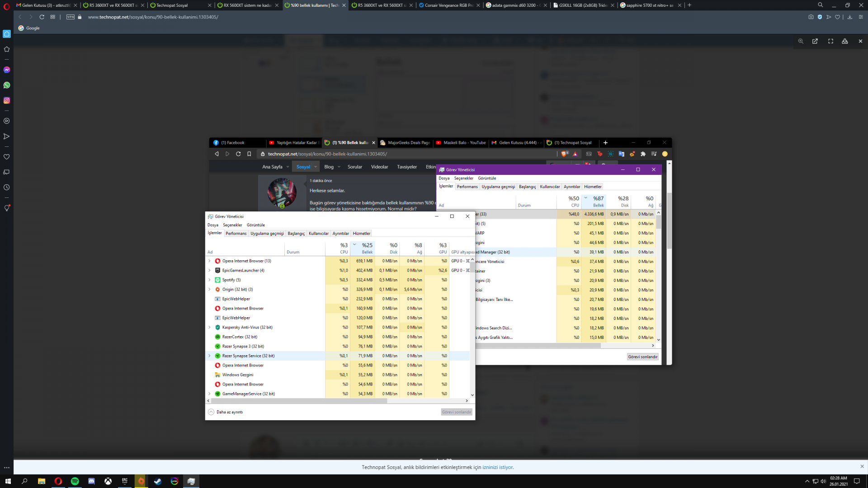The width and height of the screenshot is (868, 488).
Task: Open History clock icon in Opera sidebar
Action: [x=7, y=188]
